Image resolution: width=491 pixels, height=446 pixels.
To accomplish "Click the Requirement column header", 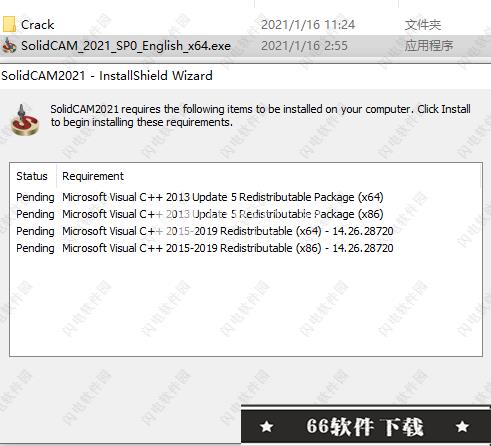I will [93, 176].
